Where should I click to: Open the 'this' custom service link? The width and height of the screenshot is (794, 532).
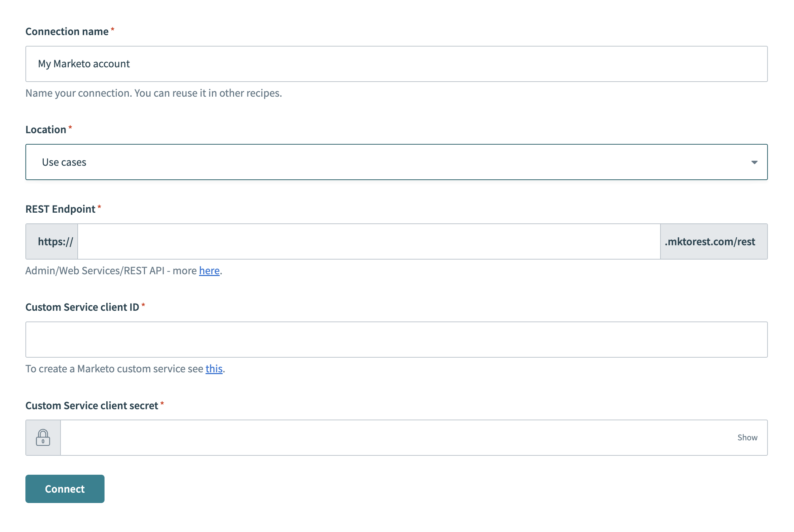[x=214, y=369]
